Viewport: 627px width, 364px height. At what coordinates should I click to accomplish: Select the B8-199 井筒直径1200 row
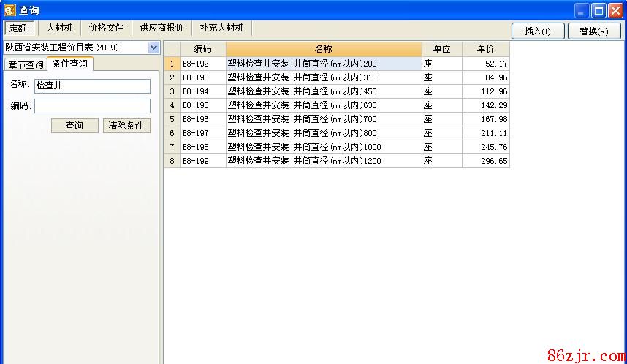pyautogui.click(x=324, y=161)
